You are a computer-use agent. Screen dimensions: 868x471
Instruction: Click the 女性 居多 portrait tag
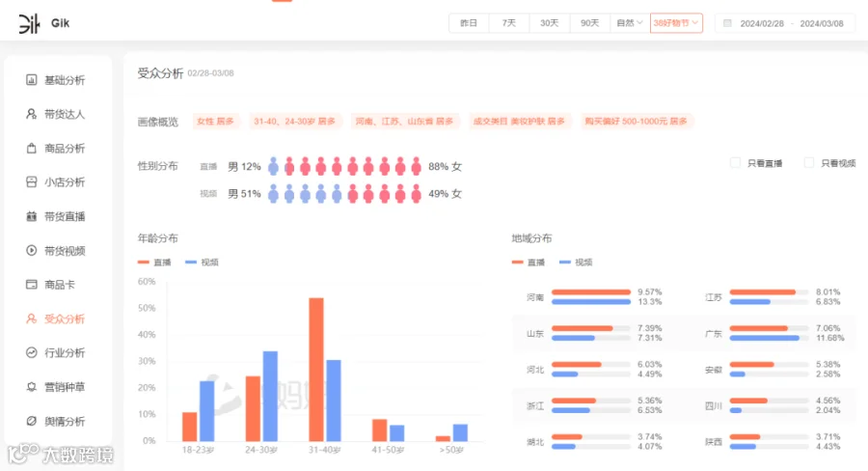pyautogui.click(x=216, y=121)
